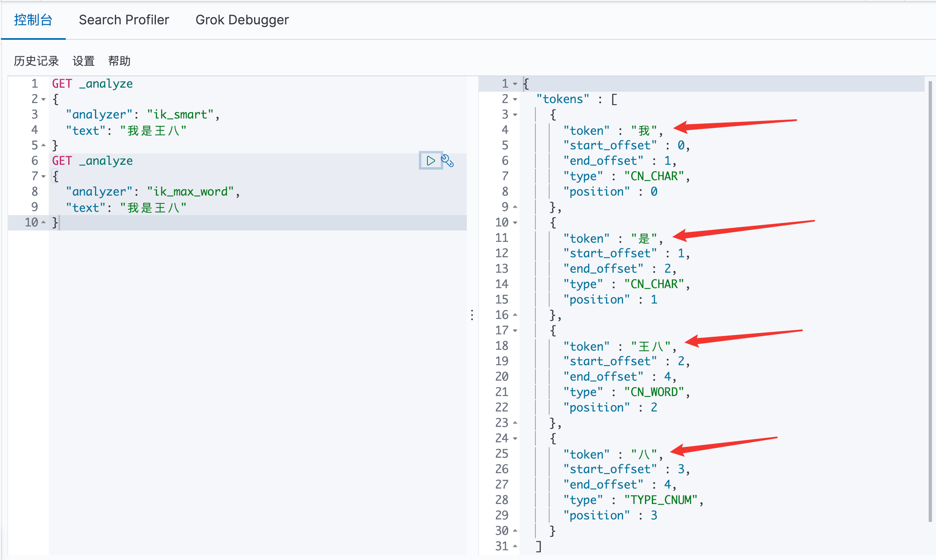Fold the token object at response line 10
Screen dimensions: 936x560
click(x=515, y=222)
